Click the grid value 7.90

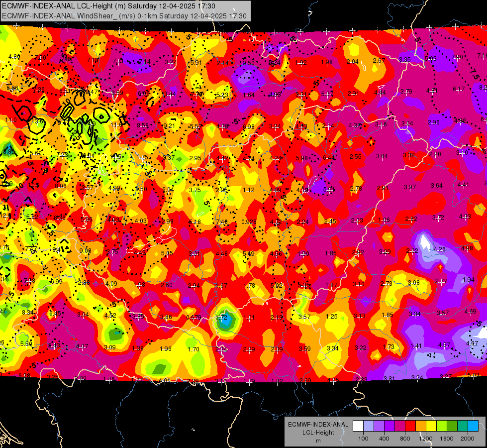pos(457,57)
